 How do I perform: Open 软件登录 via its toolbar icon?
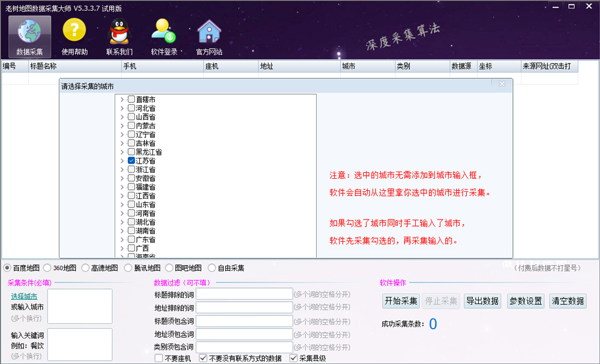(x=162, y=35)
